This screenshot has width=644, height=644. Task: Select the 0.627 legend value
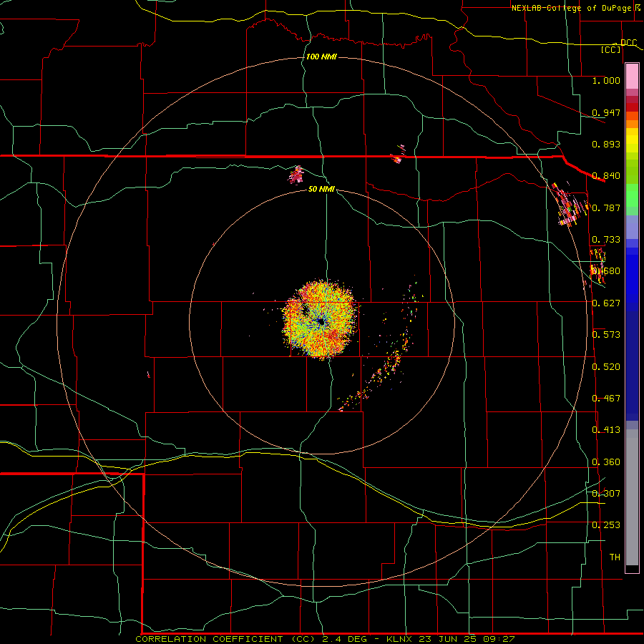coord(606,303)
